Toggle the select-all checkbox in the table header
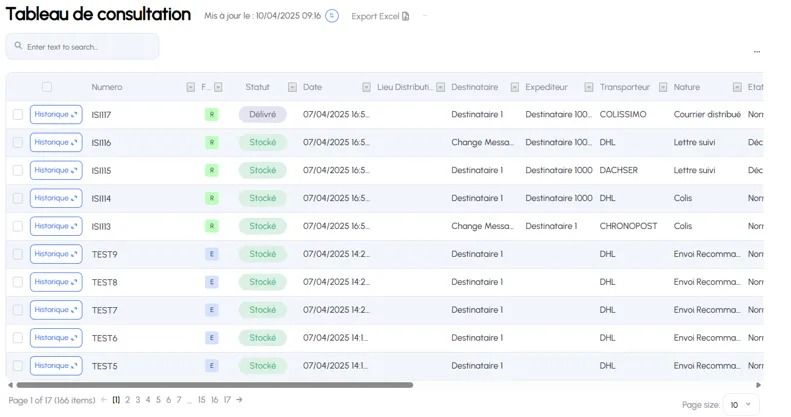Viewport: 791px width, 417px height. pos(47,87)
